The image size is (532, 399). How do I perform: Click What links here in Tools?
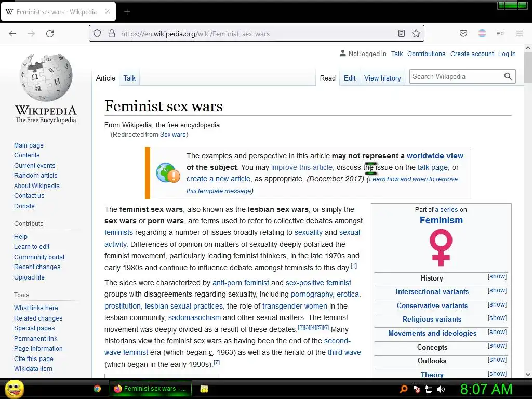tap(36, 308)
